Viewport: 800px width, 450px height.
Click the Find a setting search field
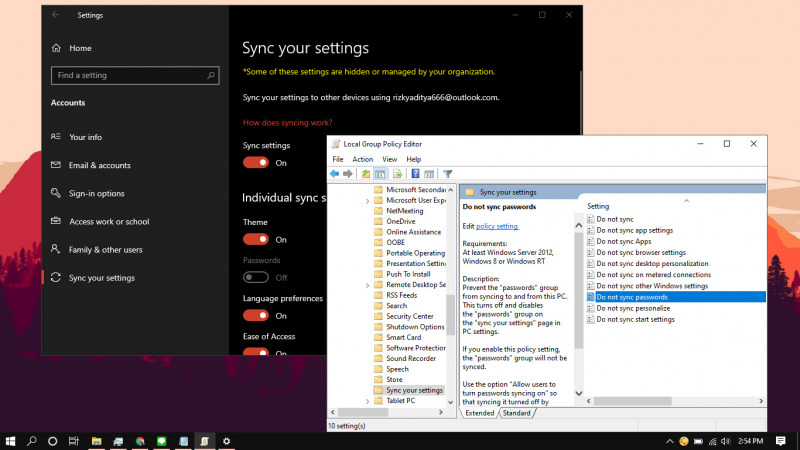135,76
